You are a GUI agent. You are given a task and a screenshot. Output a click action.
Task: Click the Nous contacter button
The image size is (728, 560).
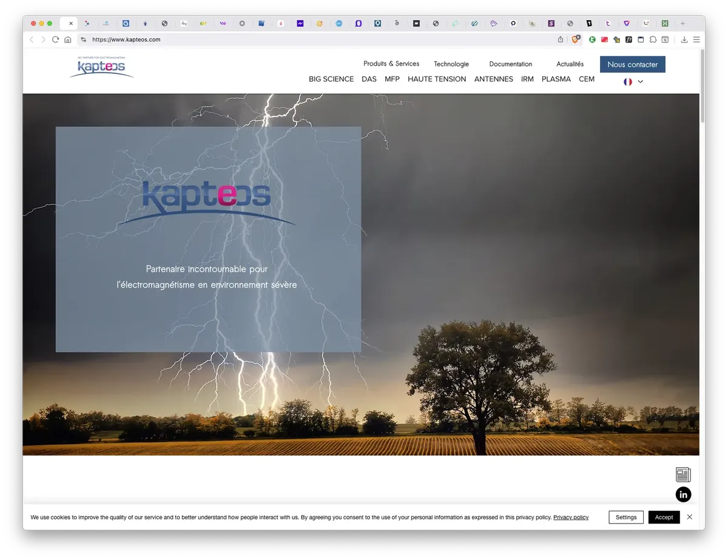pyautogui.click(x=633, y=64)
